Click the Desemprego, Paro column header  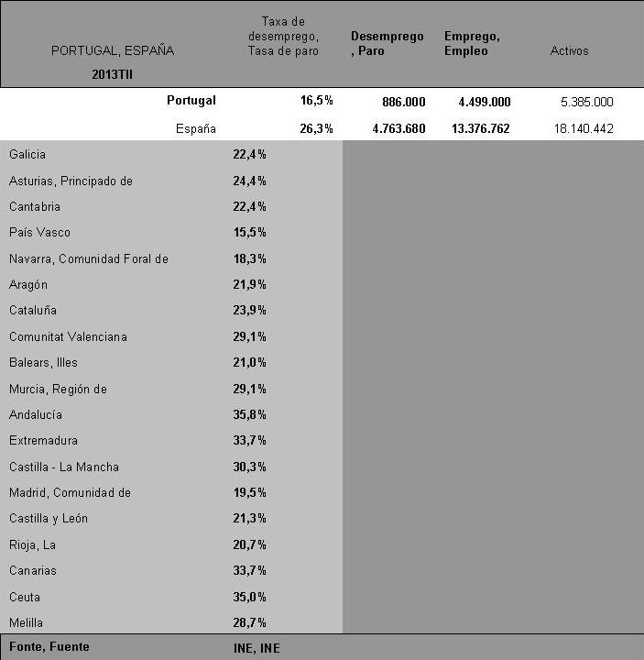coord(387,43)
